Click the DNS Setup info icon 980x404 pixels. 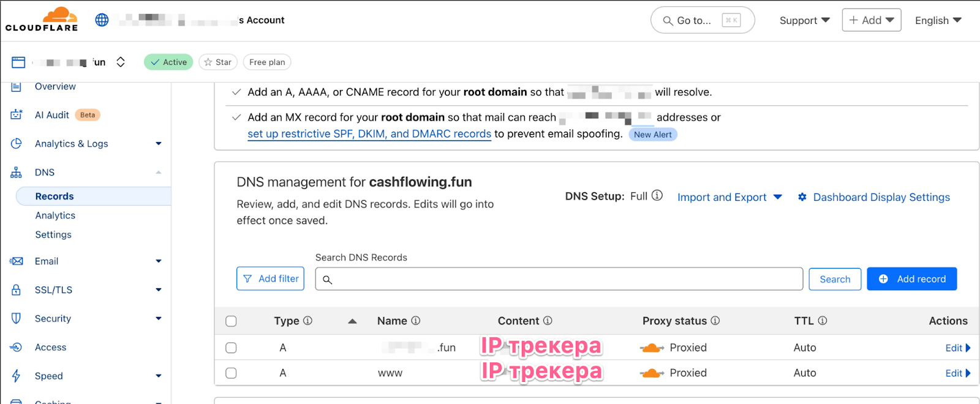[657, 195]
